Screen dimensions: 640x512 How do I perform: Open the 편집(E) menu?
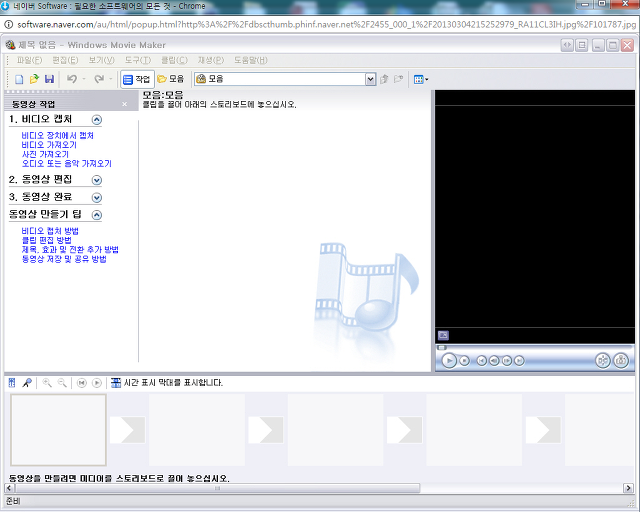pos(65,60)
